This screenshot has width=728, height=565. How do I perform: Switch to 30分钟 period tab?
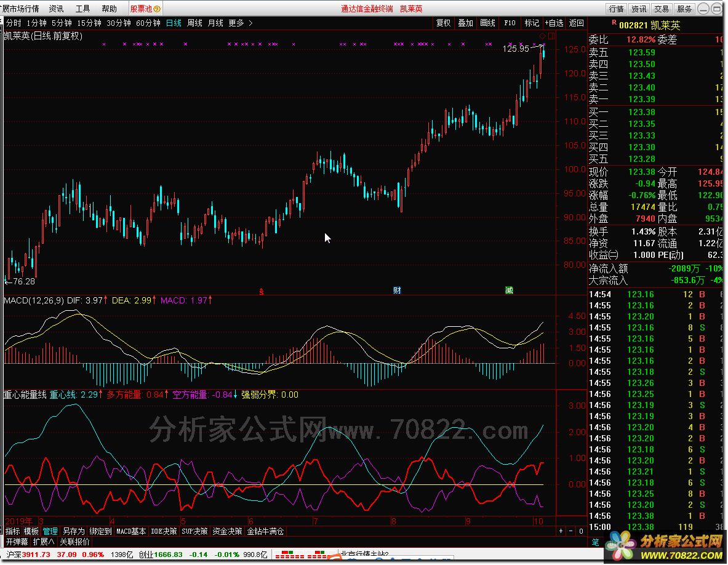[x=119, y=23]
